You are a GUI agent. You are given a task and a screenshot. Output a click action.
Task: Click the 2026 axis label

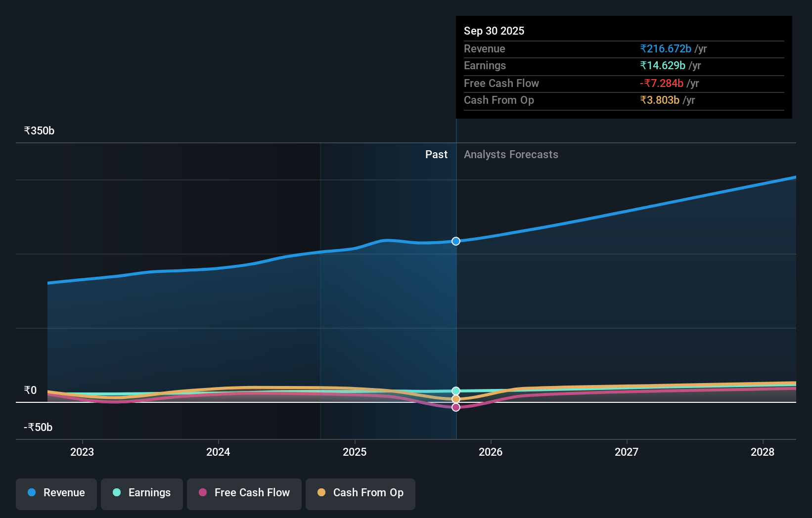[491, 452]
